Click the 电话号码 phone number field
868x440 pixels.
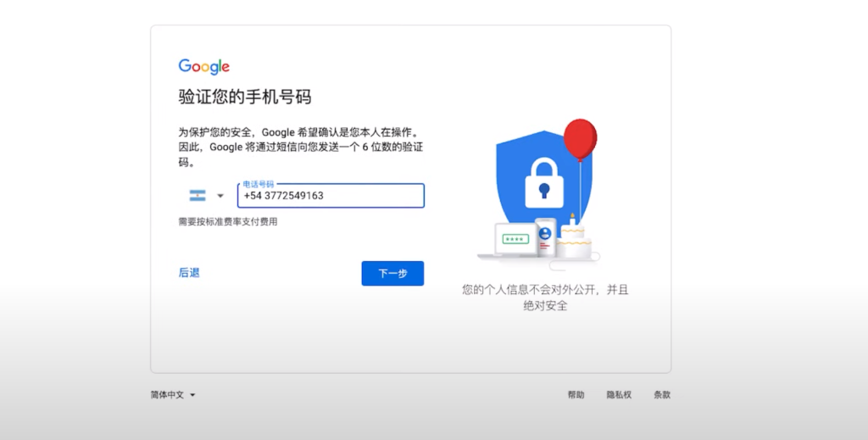coord(331,196)
